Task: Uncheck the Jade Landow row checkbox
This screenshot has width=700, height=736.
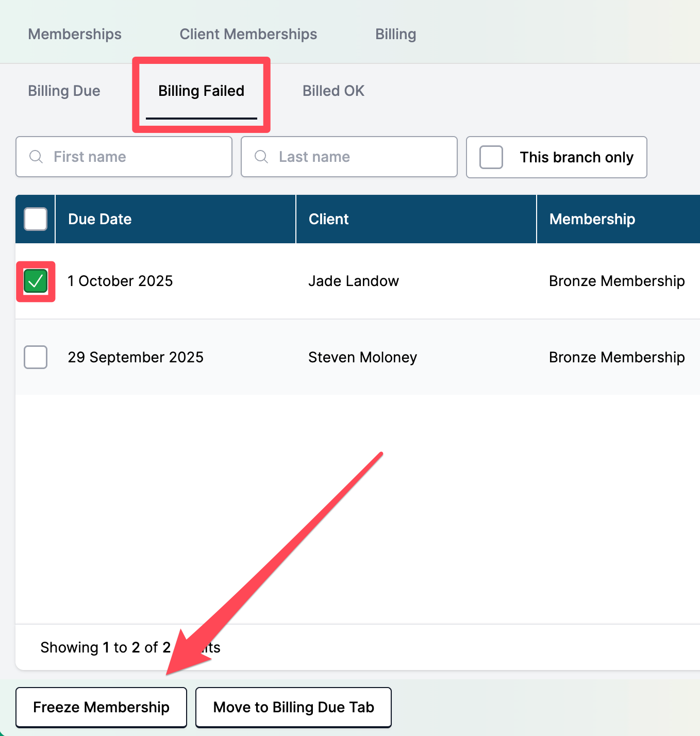Action: (36, 281)
